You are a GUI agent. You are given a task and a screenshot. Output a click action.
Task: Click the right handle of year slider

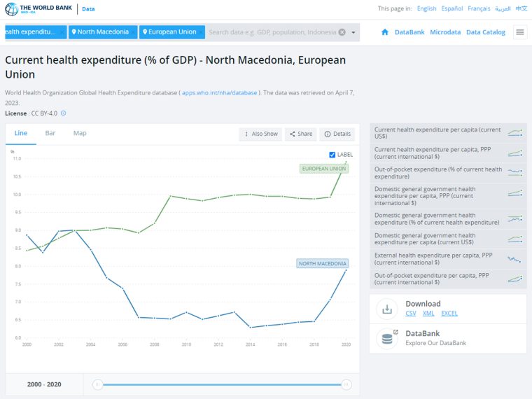(x=346, y=384)
